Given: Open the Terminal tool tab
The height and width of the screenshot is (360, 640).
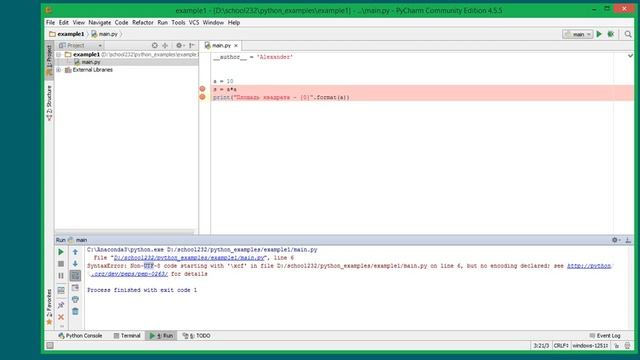Looking at the screenshot, I should 127,336.
